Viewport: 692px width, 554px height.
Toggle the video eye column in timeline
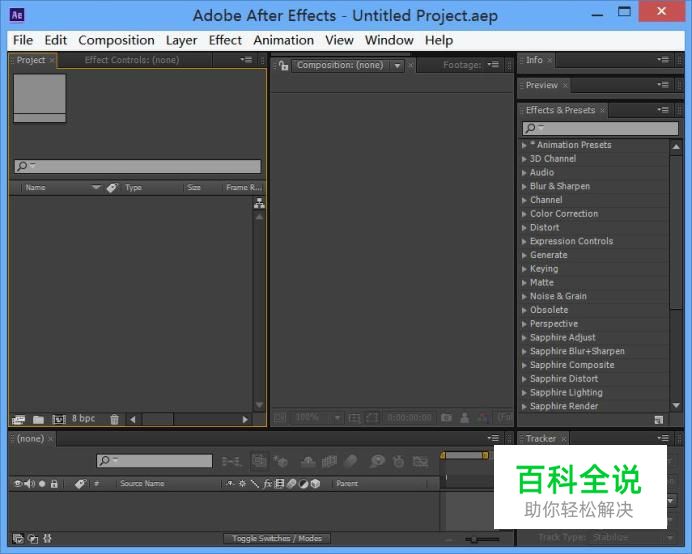(17, 484)
